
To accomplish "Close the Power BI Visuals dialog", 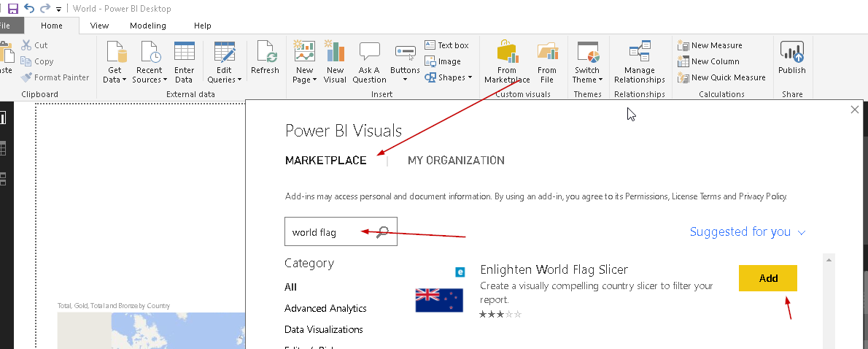I will [x=855, y=110].
